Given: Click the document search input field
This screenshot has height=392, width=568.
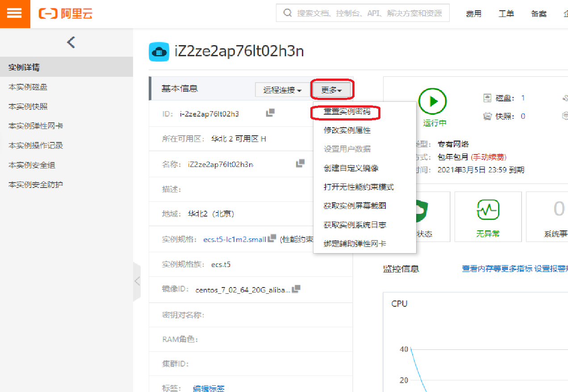Looking at the screenshot, I should (x=366, y=13).
